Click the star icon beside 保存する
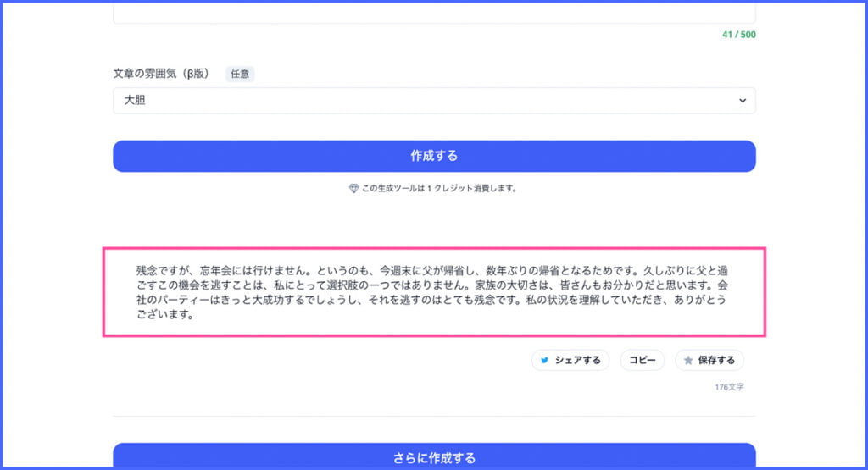 (688, 360)
